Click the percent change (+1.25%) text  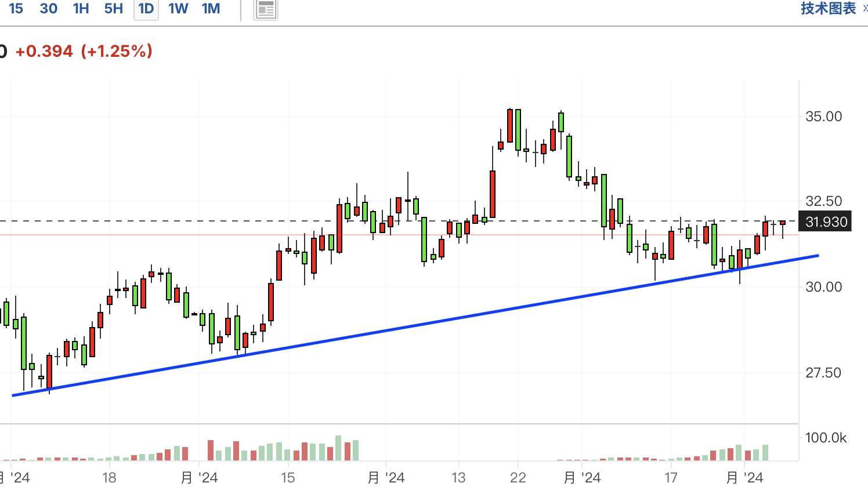click(x=117, y=51)
